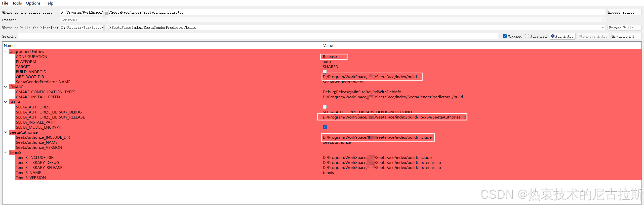
Task: Collapse the SeetaAuthorize group
Action: pyautogui.click(x=6, y=132)
